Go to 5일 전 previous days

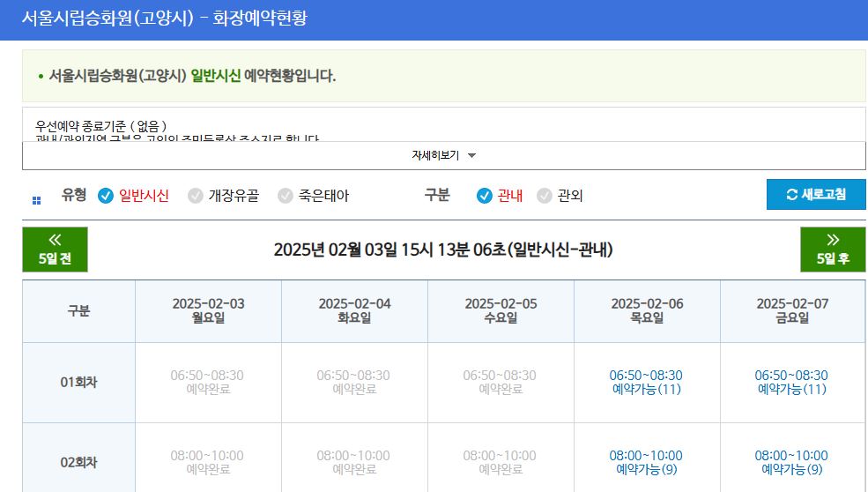click(55, 250)
